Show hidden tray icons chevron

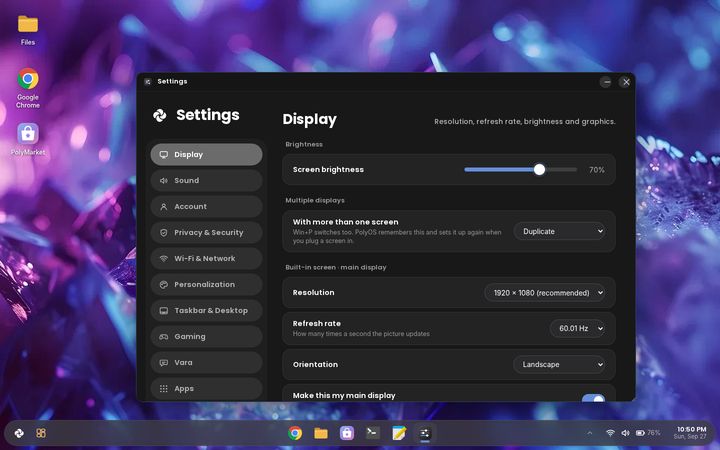point(590,433)
